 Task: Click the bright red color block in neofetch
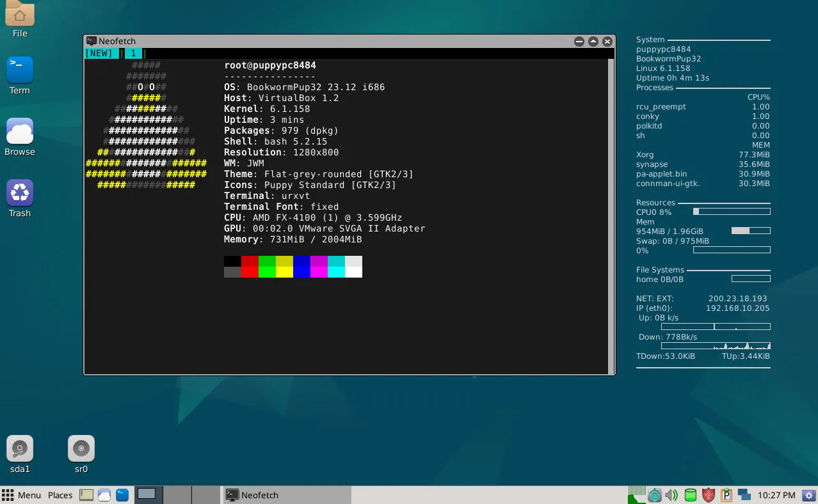(x=250, y=272)
